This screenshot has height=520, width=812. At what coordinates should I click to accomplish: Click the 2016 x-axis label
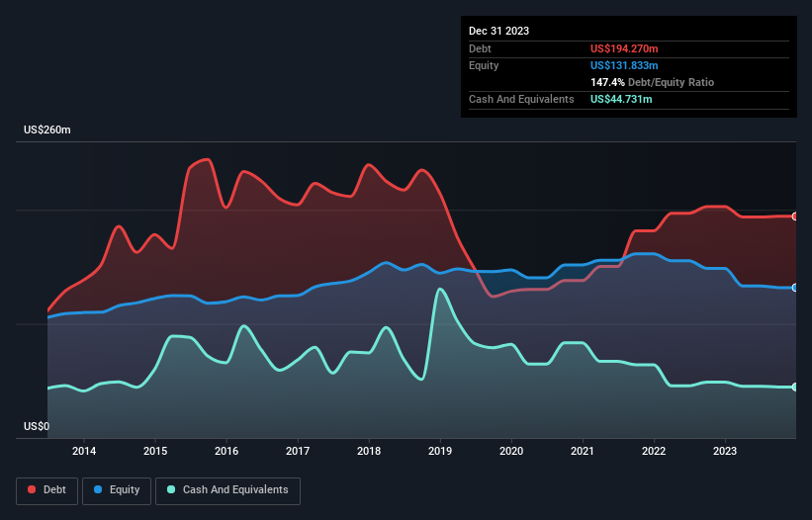point(226,451)
